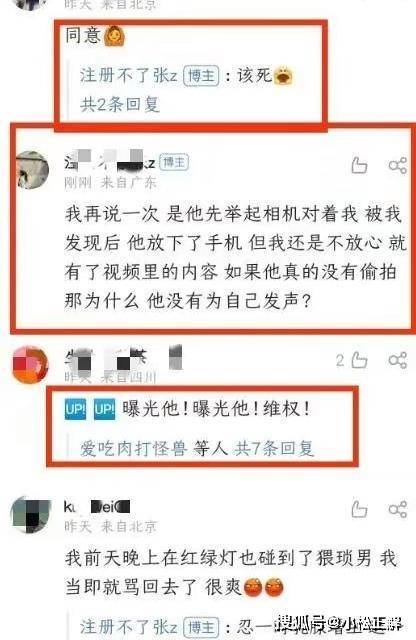Open the red avatar of 四川 commenter
Screen dimensions: 416x640
(31, 364)
